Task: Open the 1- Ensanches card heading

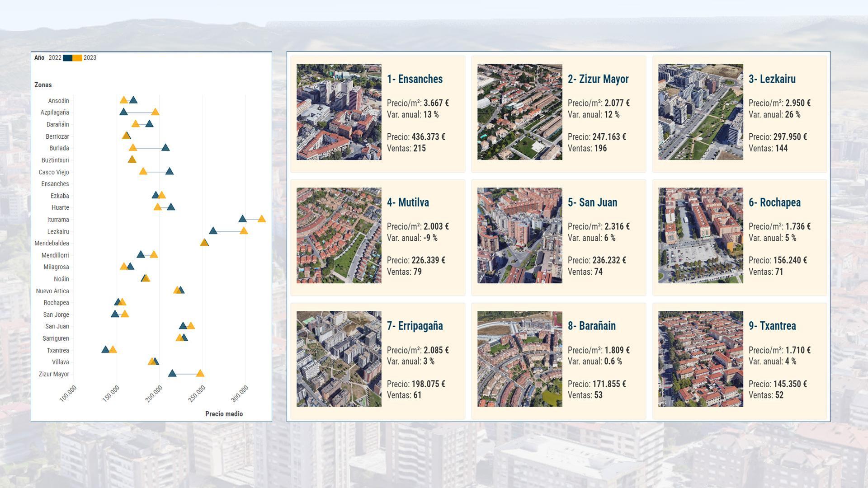Action: tap(415, 79)
